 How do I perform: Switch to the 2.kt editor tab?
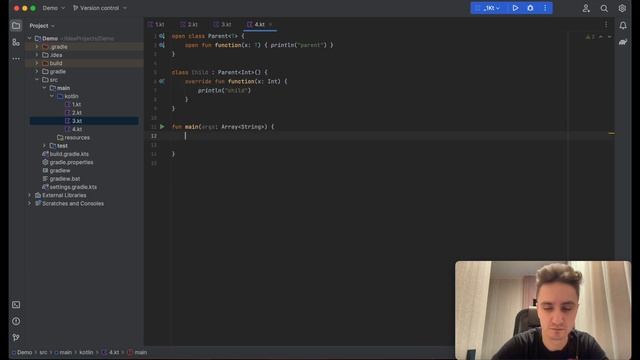tap(189, 24)
